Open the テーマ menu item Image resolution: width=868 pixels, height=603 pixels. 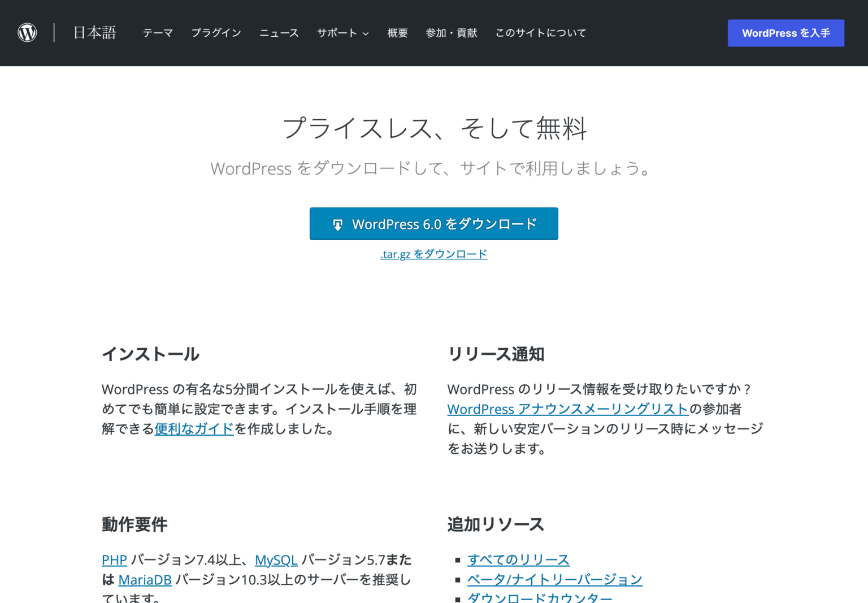pos(158,33)
